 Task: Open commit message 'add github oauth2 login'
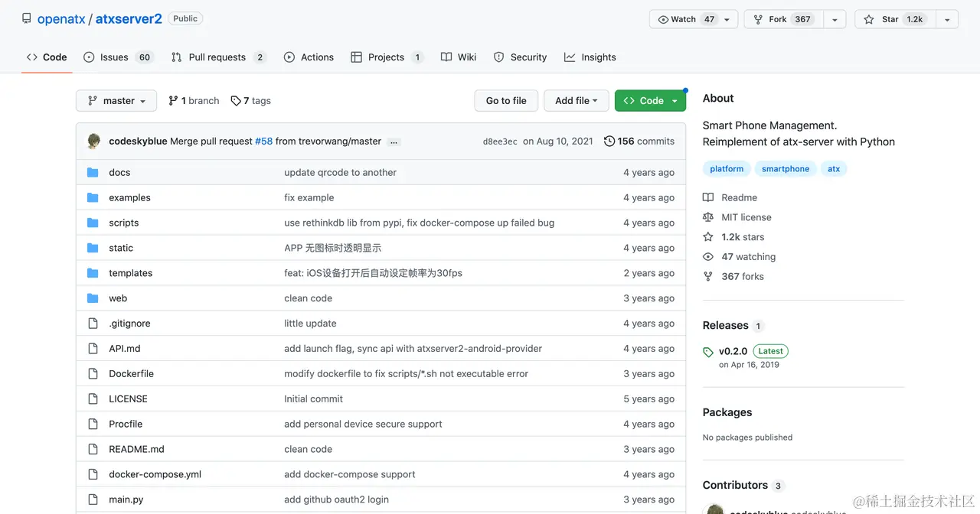click(336, 499)
